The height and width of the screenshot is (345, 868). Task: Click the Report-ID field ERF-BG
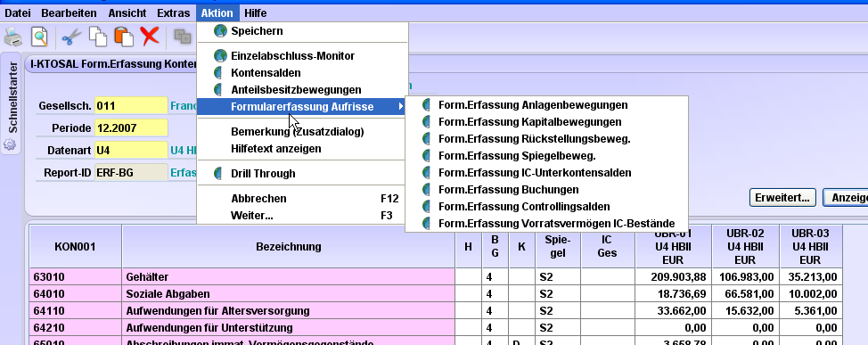coord(131,173)
